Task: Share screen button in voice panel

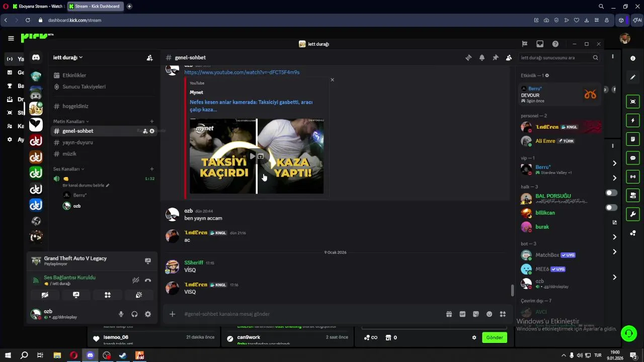Action: (x=76, y=295)
